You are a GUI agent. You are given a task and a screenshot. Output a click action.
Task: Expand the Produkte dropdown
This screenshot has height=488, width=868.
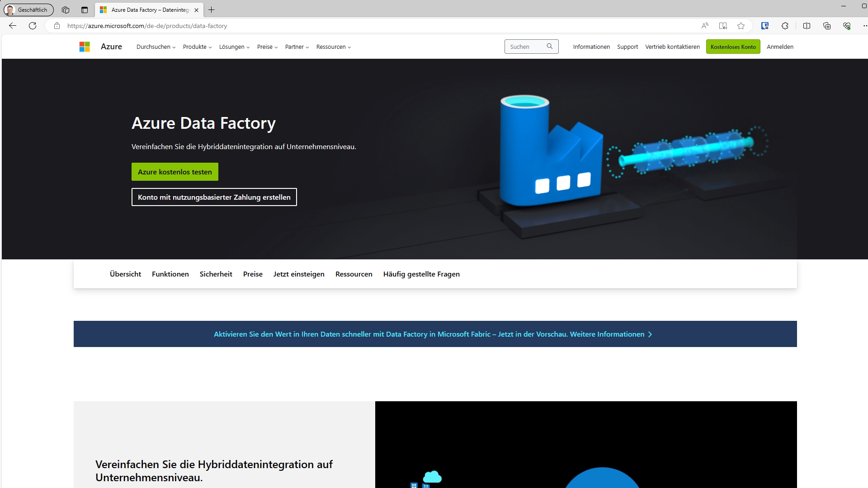coord(197,47)
